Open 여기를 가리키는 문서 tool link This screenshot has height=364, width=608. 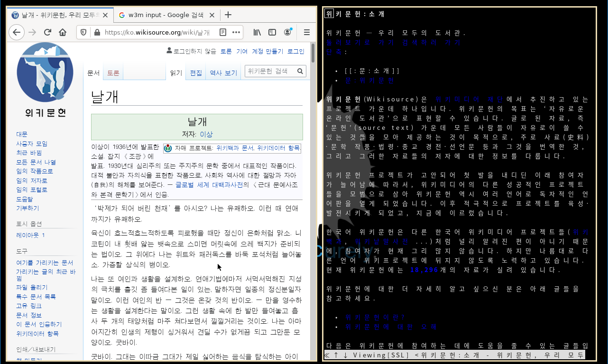click(x=45, y=263)
